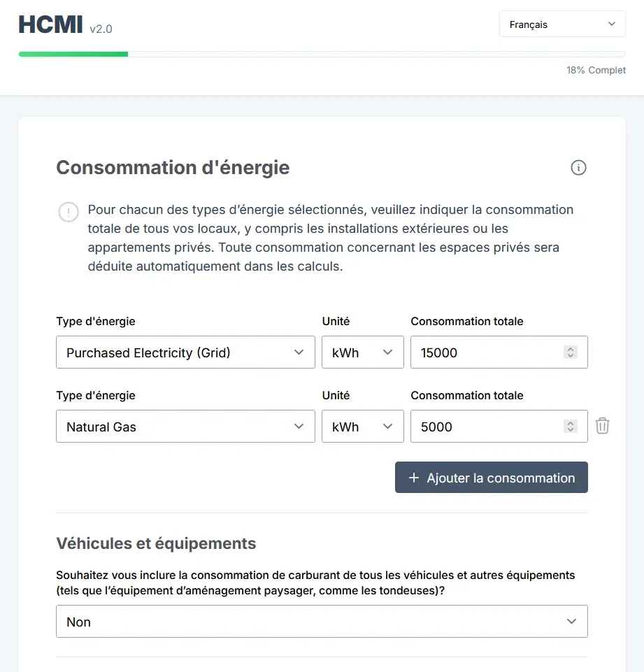Click the plus icon in Ajouter la consommation
The height and width of the screenshot is (672, 644).
[413, 478]
